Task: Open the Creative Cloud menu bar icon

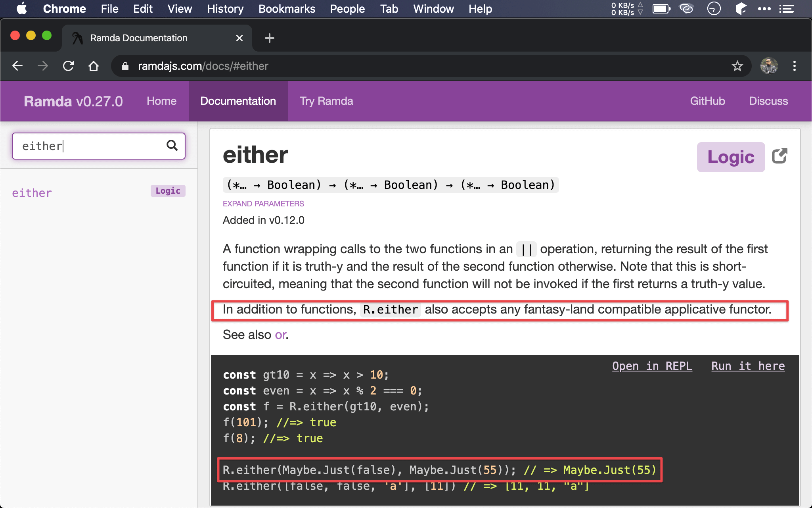Action: pos(686,8)
